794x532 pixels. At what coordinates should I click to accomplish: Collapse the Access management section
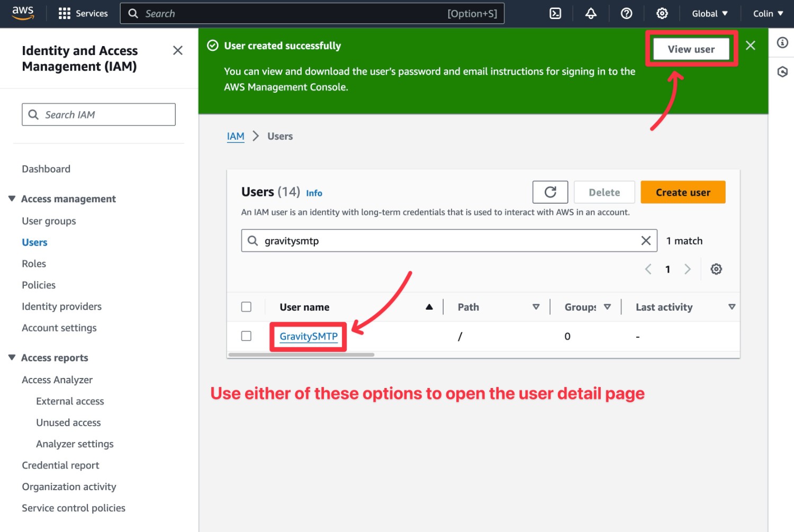[12, 199]
